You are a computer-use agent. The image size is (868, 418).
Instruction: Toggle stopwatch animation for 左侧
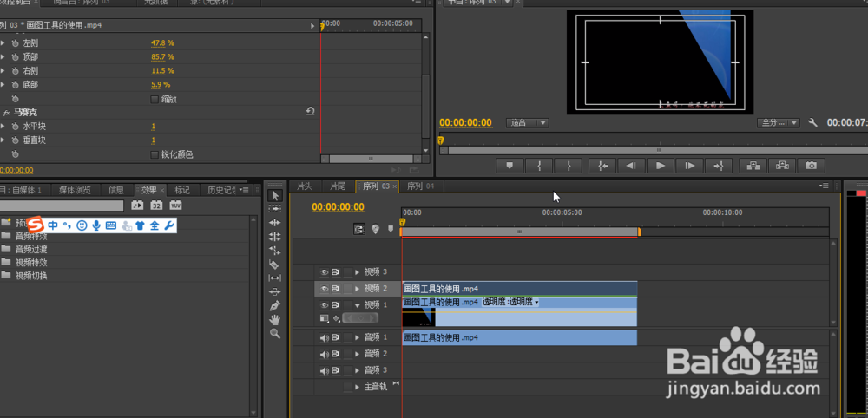pyautogui.click(x=15, y=42)
